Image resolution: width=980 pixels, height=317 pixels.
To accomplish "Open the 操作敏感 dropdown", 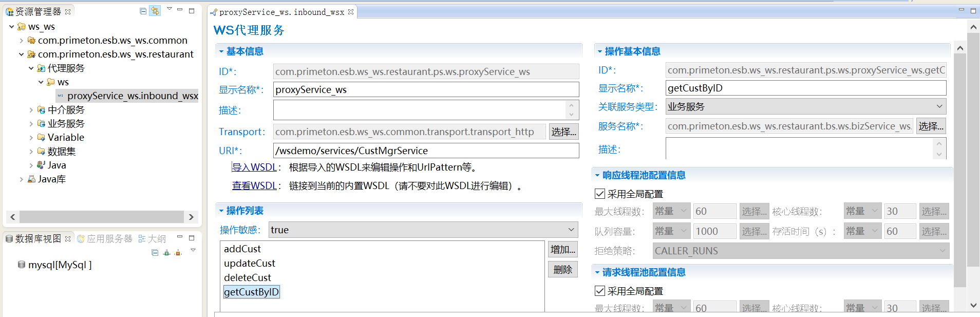I will (571, 230).
